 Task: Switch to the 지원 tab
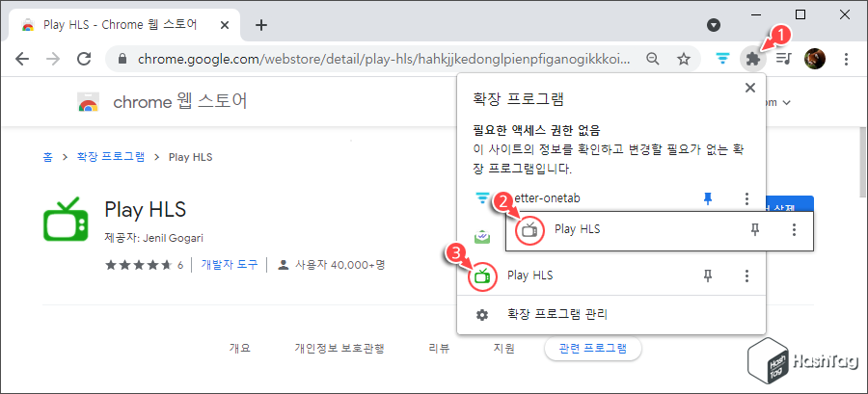(x=503, y=349)
